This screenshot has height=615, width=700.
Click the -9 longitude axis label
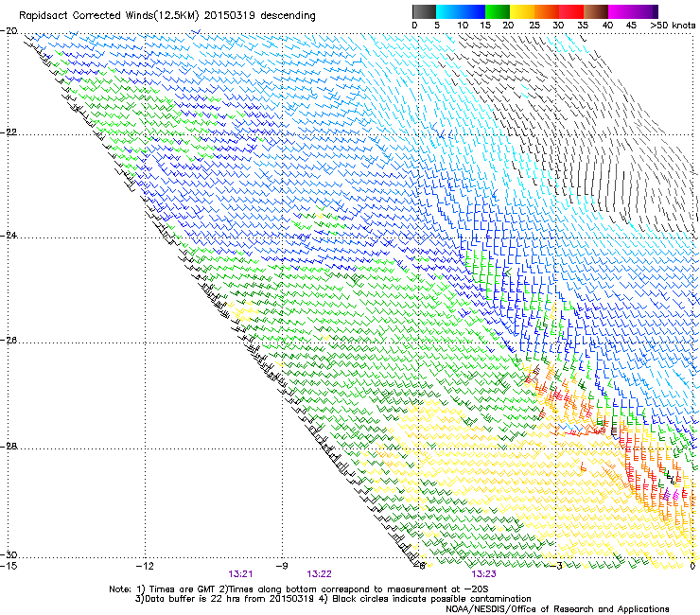(281, 566)
